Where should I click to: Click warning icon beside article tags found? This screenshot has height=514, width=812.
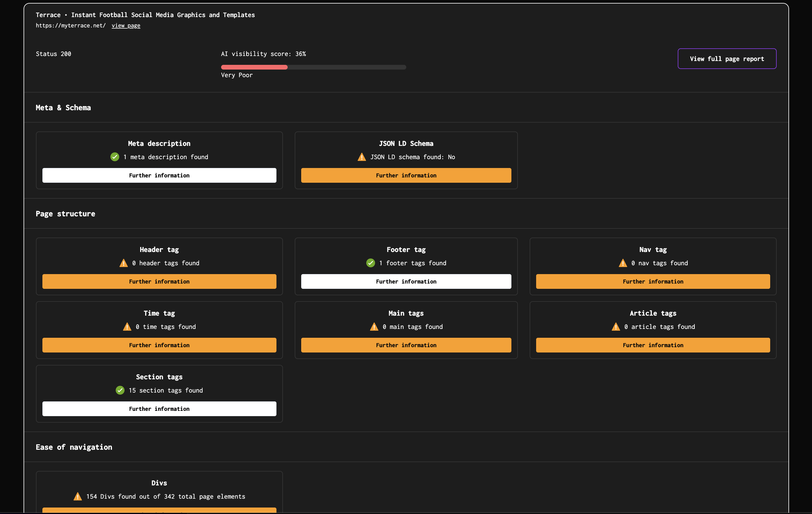click(x=615, y=327)
